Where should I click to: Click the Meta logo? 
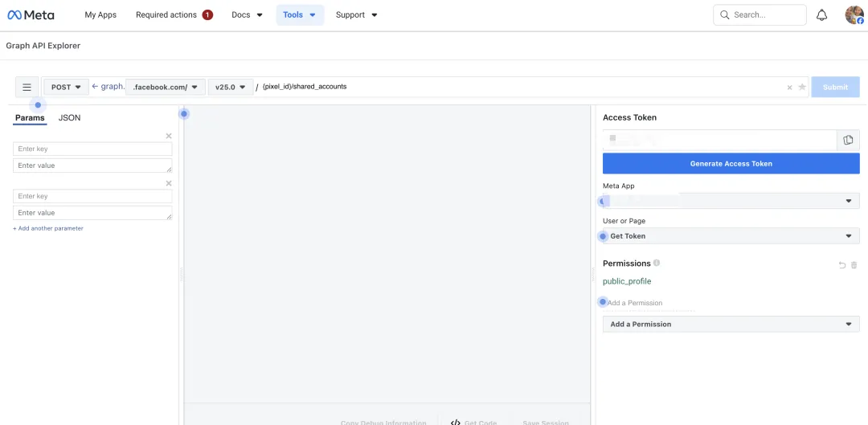pos(31,15)
